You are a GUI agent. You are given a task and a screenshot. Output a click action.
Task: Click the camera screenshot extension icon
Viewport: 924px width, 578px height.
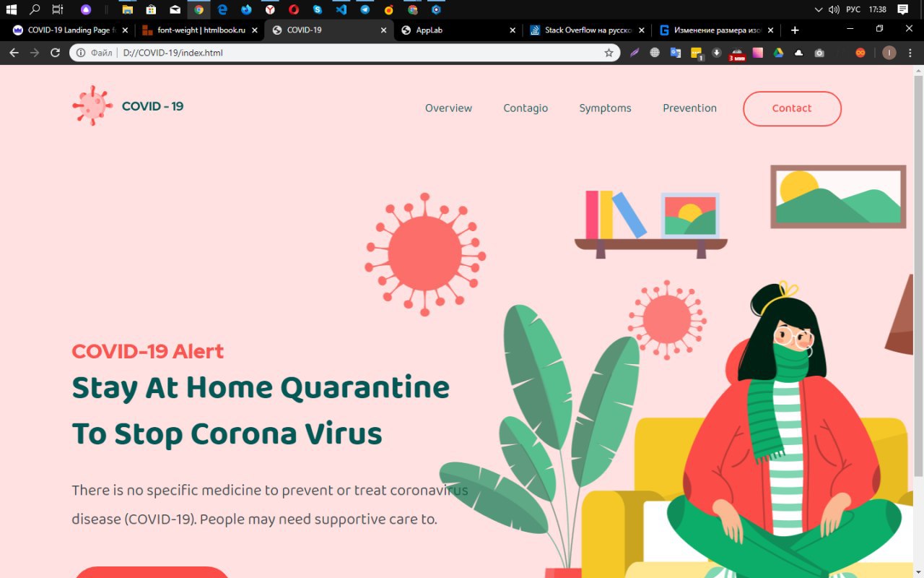819,53
